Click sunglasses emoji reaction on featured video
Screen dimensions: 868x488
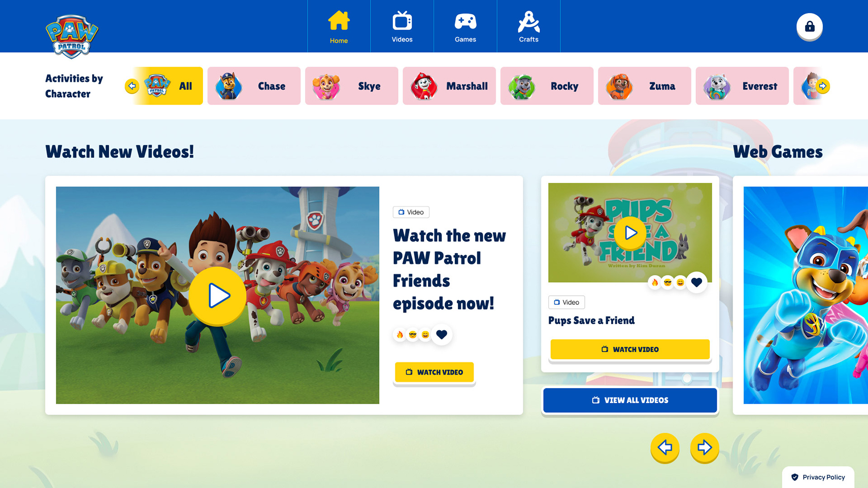click(413, 334)
